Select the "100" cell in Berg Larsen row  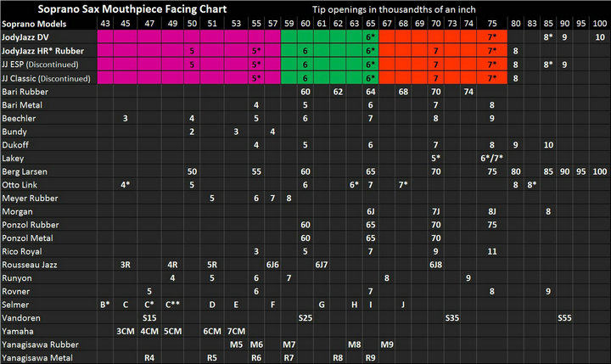point(600,172)
